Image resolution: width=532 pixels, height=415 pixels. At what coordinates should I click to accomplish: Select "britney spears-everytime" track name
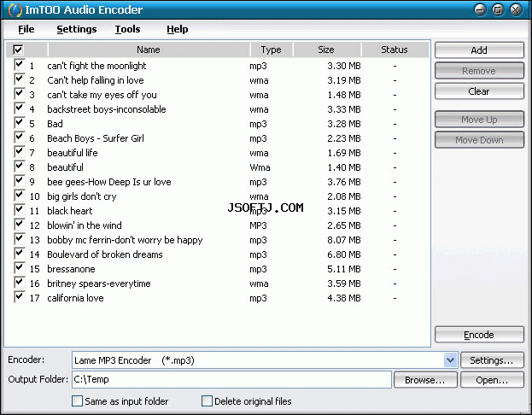click(99, 283)
